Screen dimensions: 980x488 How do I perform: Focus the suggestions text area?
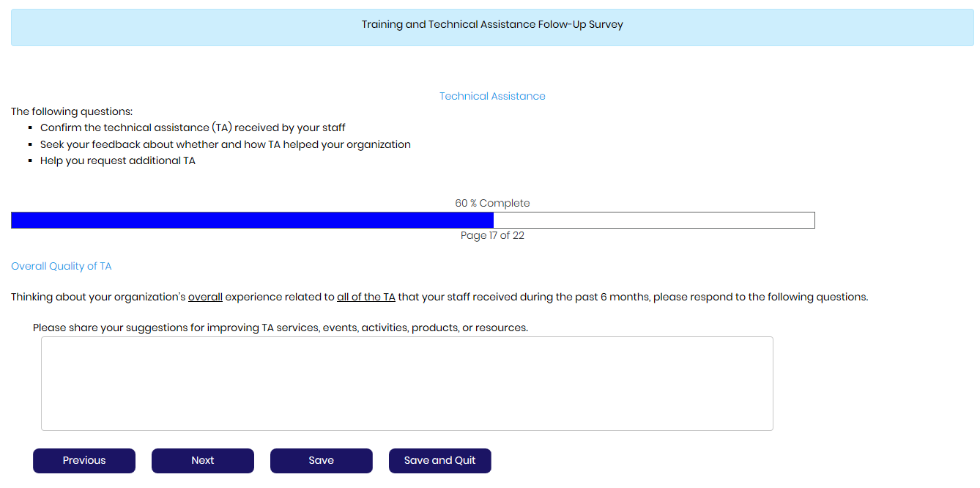tap(407, 383)
